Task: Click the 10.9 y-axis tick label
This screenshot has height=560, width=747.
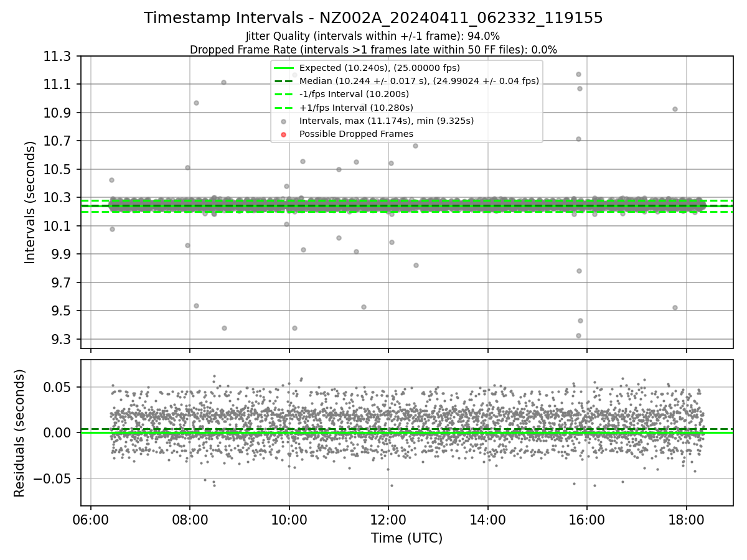Action: [x=58, y=113]
